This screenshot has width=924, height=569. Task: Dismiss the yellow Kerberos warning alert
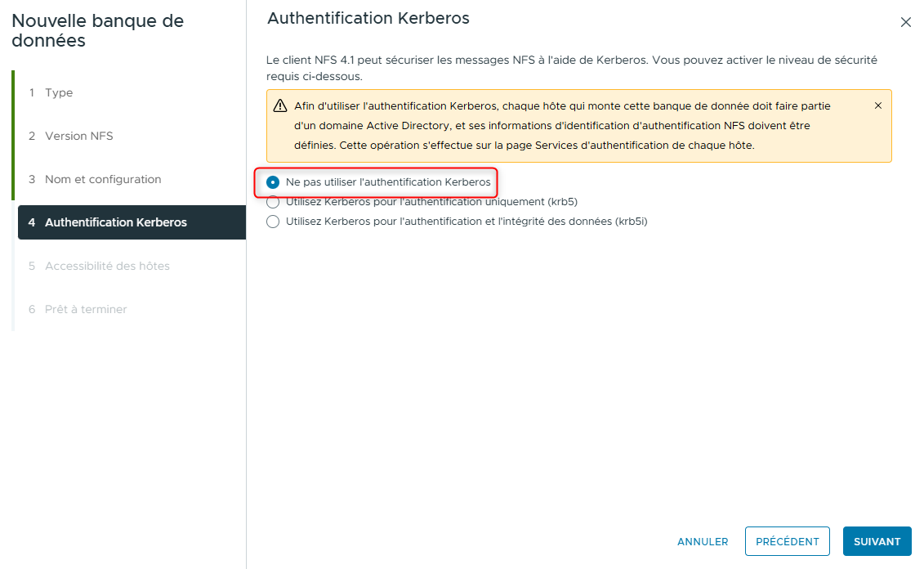[878, 105]
